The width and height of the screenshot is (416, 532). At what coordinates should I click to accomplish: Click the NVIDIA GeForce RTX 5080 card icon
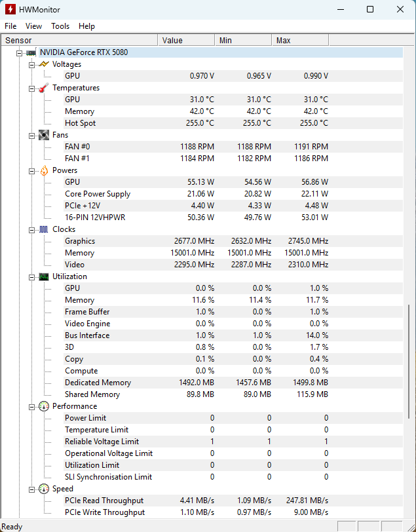(x=31, y=52)
